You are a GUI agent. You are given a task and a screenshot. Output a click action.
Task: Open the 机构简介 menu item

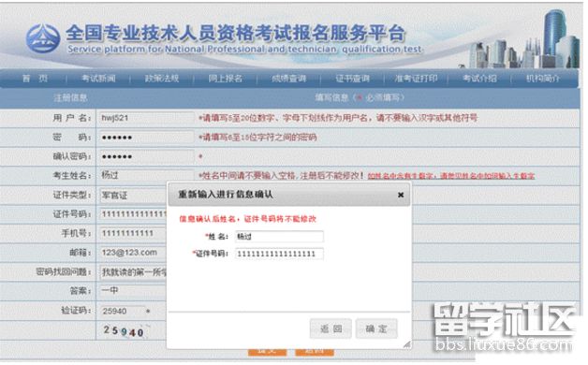click(x=543, y=79)
